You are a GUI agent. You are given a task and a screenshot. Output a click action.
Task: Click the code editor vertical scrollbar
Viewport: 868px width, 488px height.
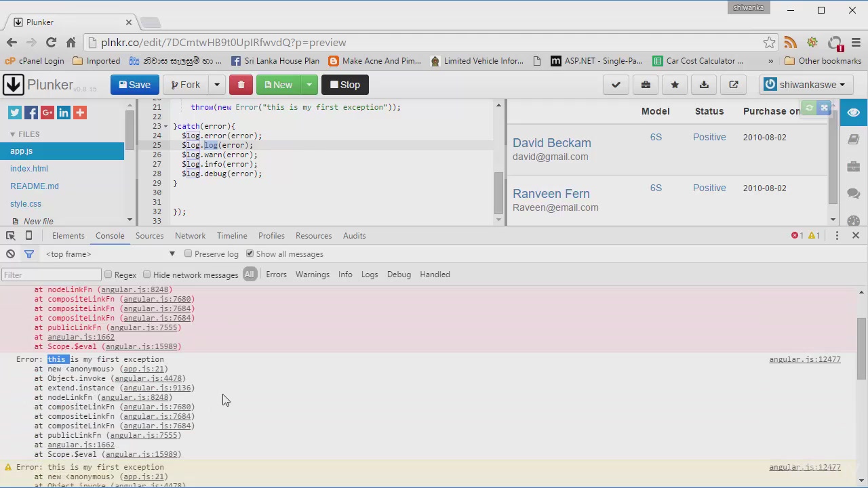coord(498,192)
